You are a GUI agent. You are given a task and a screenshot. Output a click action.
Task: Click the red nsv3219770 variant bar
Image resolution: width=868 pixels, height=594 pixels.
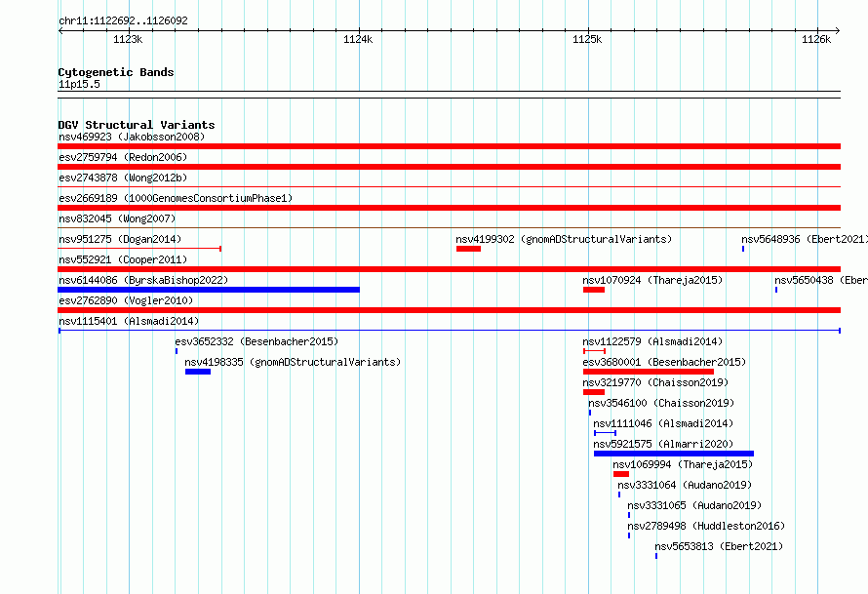[593, 392]
